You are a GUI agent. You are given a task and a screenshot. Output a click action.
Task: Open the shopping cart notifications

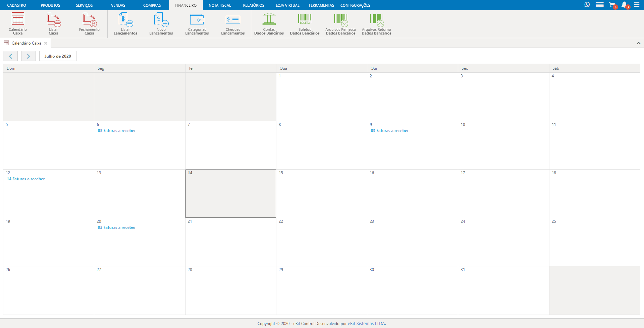pos(612,5)
